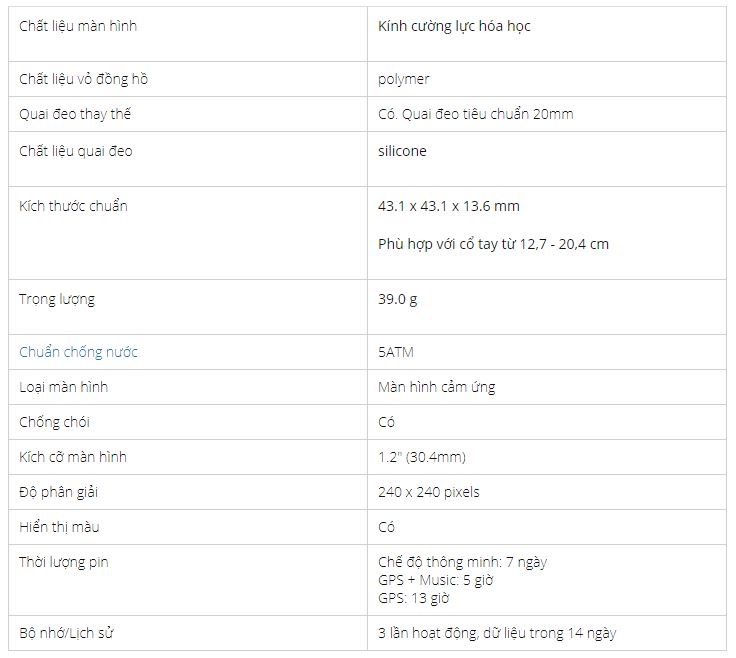Click the "Trọng lượng" row label
This screenshot has width=736, height=658.
pyautogui.click(x=57, y=299)
